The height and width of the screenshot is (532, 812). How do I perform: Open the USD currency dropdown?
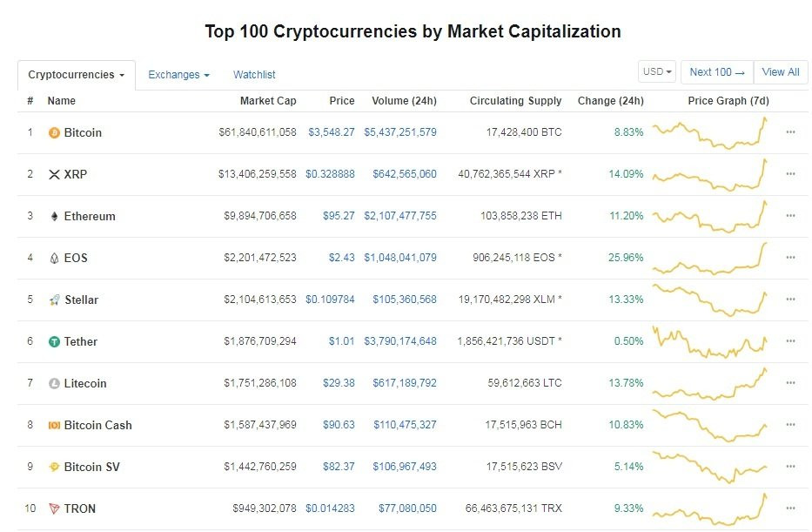click(x=656, y=72)
